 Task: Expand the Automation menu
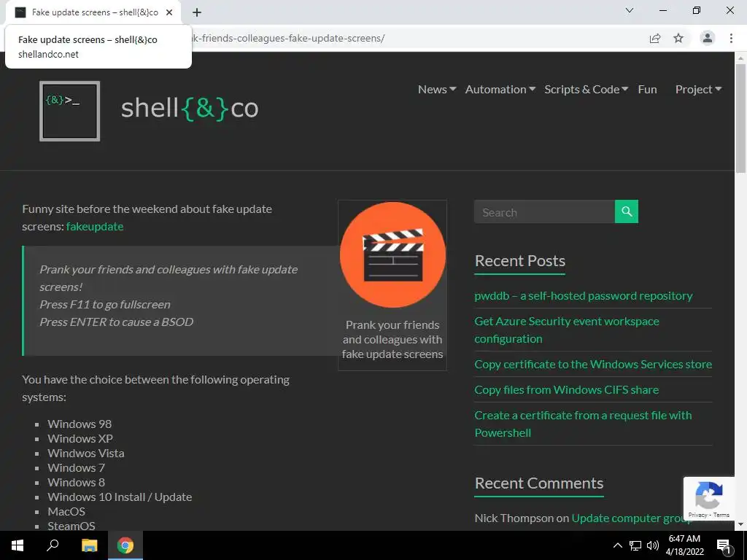(500, 89)
